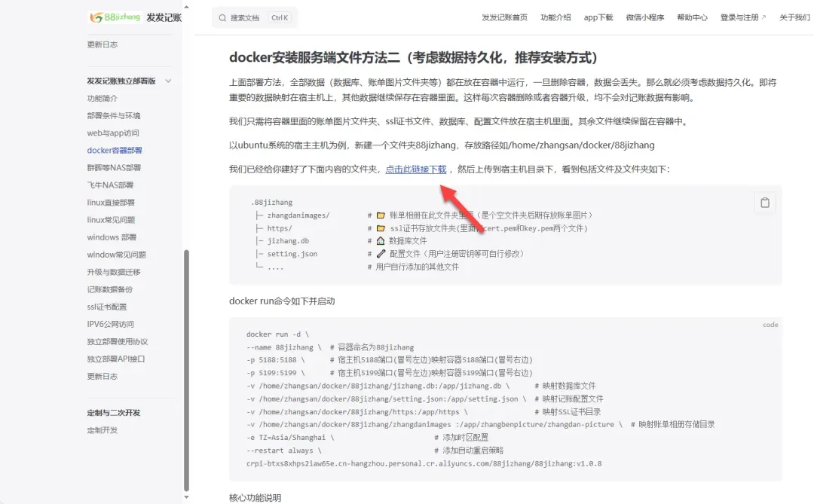814x504 pixels.
Task: Click the sidebar scroll-up arrow
Action: (x=186, y=8)
